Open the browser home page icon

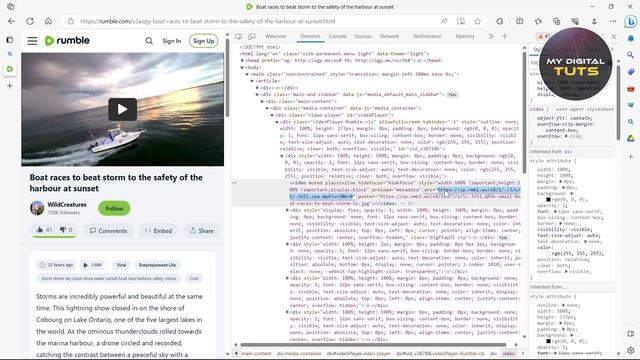(48, 21)
